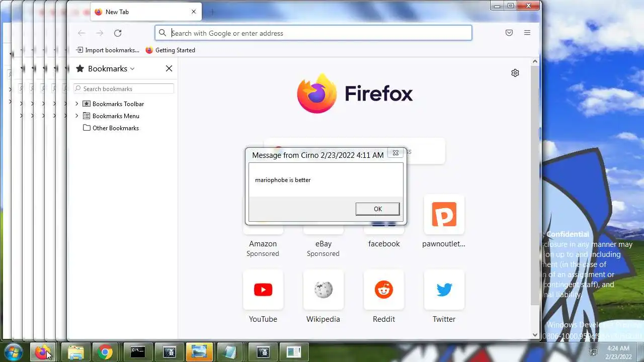Screen dimensions: 644x362
Task: Open new tab page settings gear
Action: tap(515, 73)
